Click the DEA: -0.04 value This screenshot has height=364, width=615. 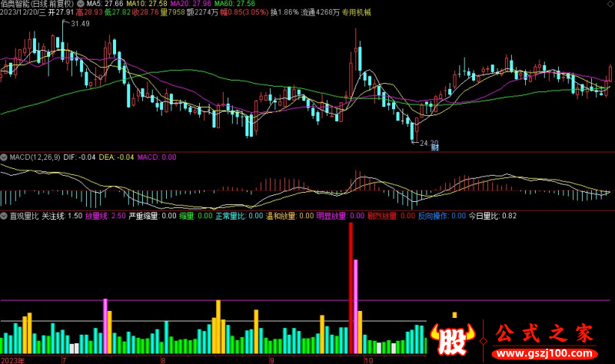116,157
